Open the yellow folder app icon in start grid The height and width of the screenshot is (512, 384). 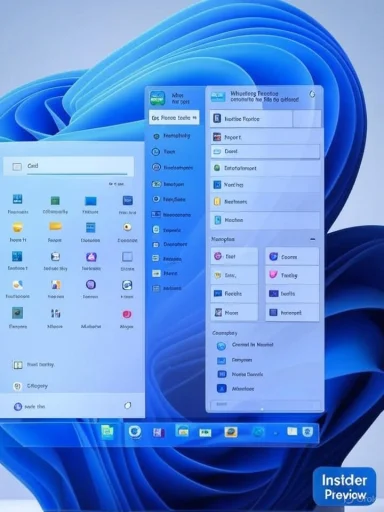click(55, 226)
